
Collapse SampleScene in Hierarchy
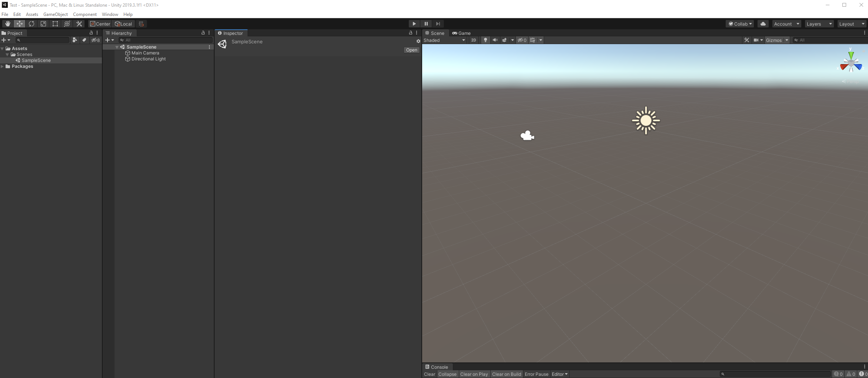coord(117,47)
